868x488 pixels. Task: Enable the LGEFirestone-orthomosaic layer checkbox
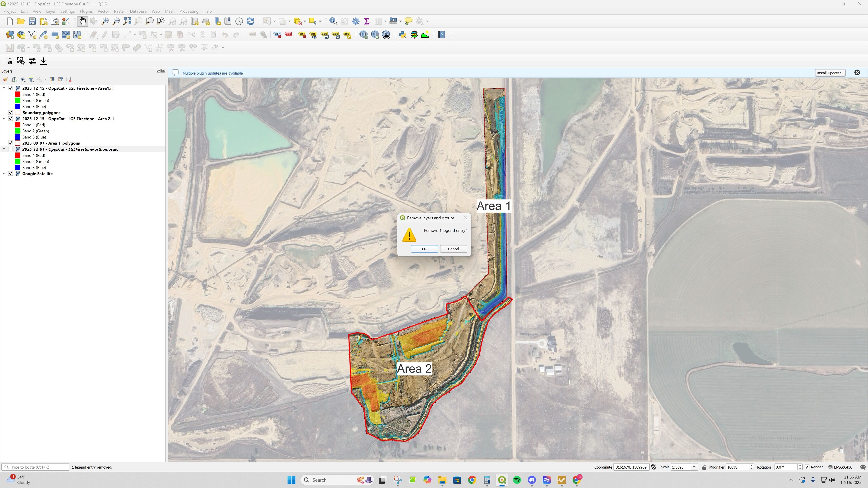[10, 149]
